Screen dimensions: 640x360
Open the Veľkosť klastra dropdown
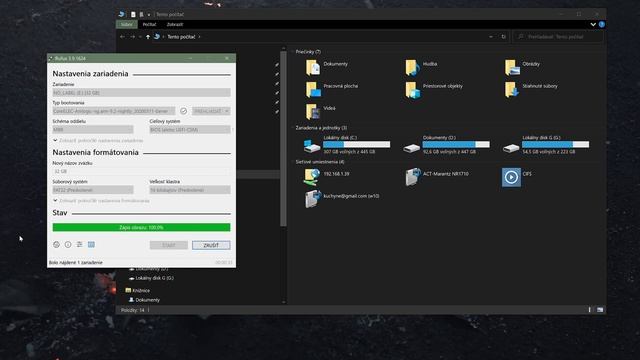[190, 190]
